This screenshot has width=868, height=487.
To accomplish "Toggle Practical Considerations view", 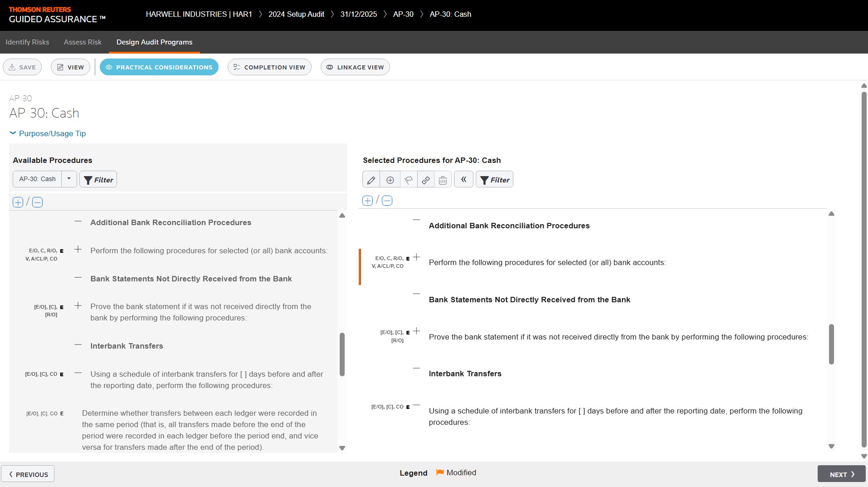I will point(159,67).
